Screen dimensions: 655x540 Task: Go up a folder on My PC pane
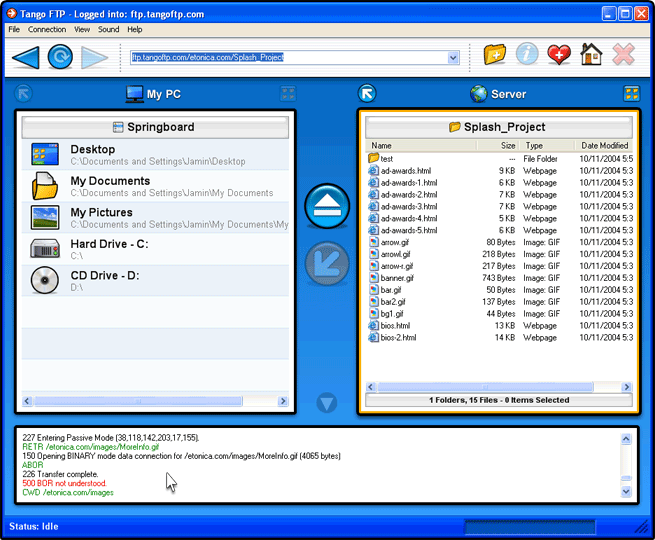point(23,94)
